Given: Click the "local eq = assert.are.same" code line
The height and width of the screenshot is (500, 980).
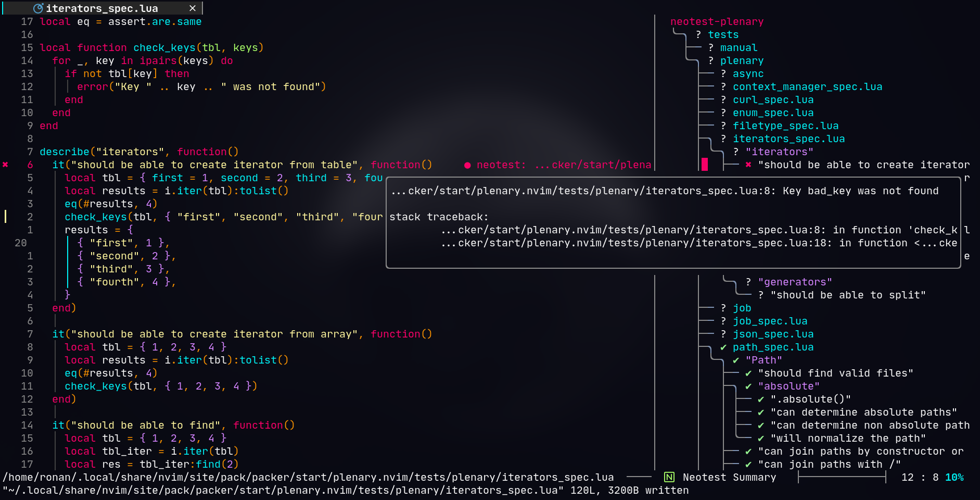Looking at the screenshot, I should click(x=121, y=21).
